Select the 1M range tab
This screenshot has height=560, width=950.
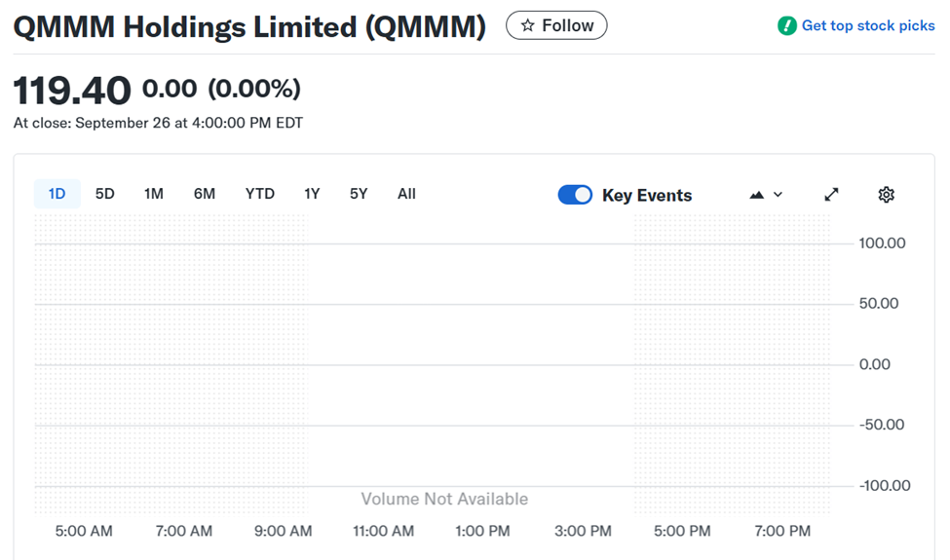(154, 194)
